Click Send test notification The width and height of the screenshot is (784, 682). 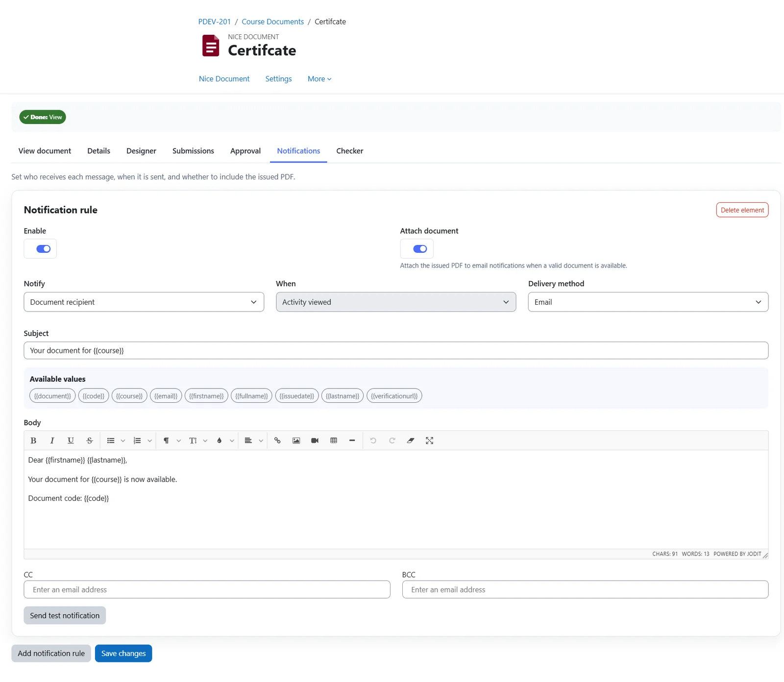tap(65, 615)
